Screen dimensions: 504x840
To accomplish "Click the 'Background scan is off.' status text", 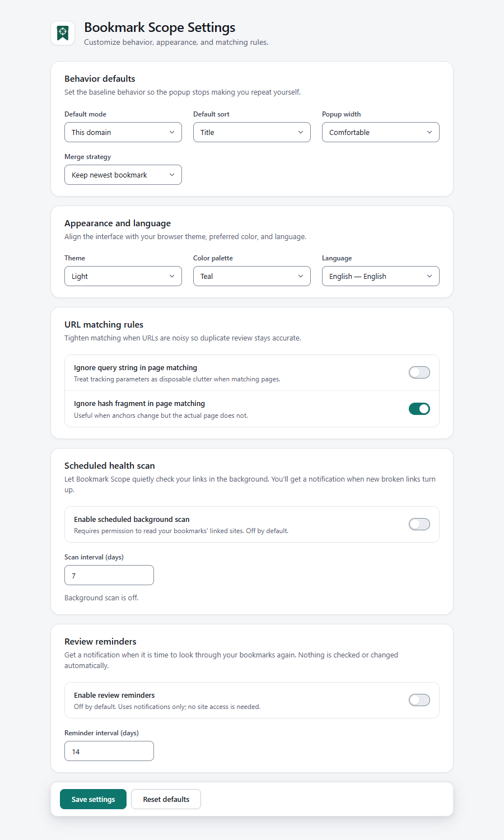I will click(101, 598).
